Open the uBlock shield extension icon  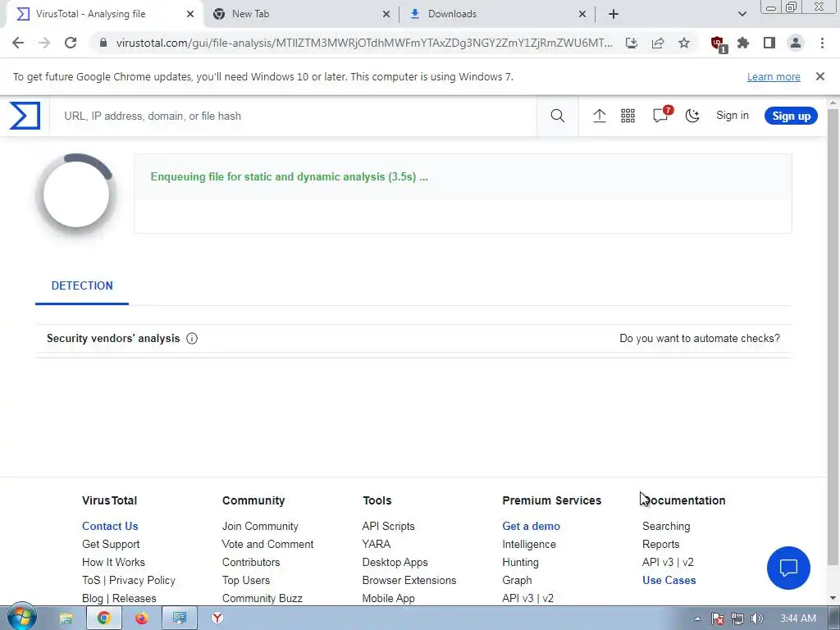pos(718,44)
